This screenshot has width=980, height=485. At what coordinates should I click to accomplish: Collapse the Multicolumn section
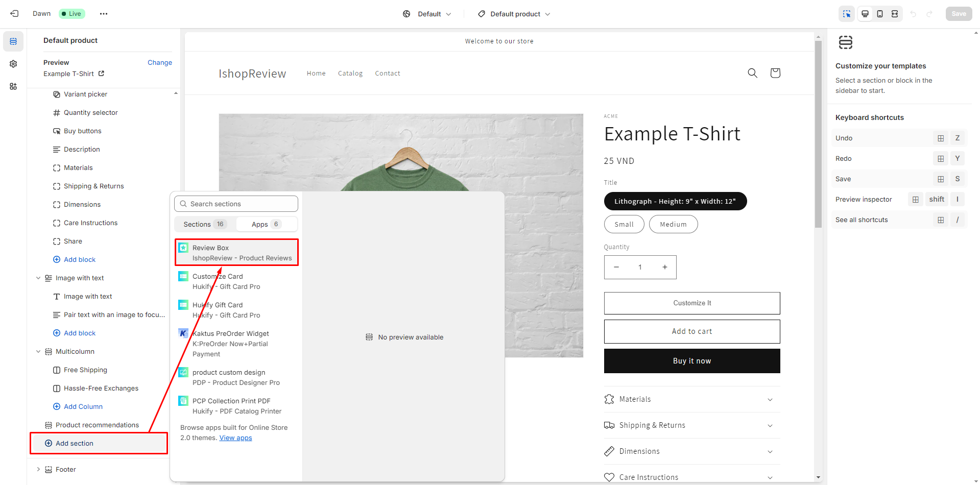tap(38, 352)
